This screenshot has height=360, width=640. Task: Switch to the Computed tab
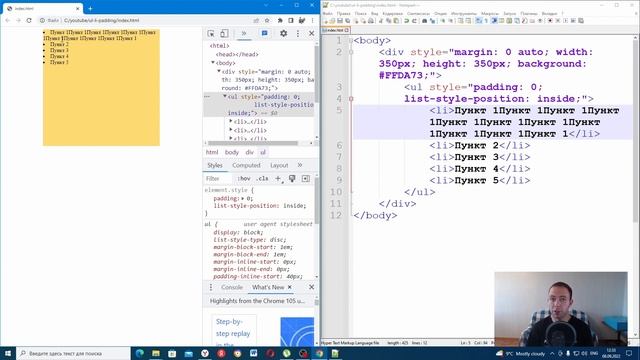pos(246,165)
